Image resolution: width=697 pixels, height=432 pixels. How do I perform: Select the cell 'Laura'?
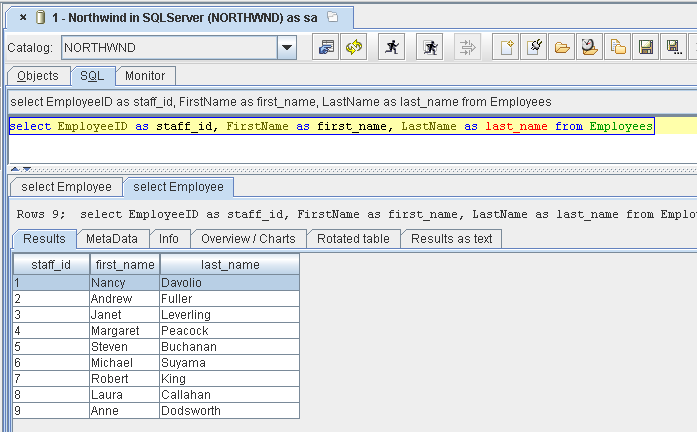click(124, 395)
